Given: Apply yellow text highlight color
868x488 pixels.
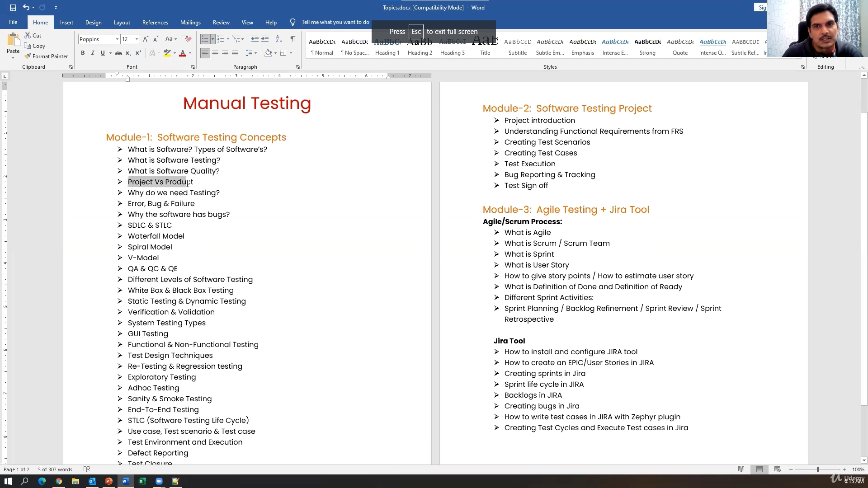Looking at the screenshot, I should 167,53.
